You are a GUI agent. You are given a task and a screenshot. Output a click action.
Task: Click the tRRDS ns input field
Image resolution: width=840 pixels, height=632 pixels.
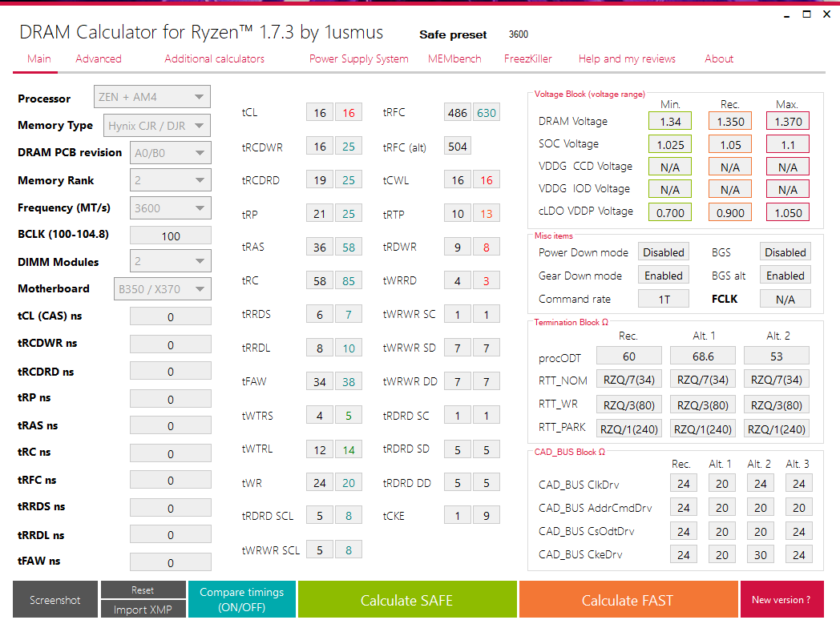coord(171,509)
